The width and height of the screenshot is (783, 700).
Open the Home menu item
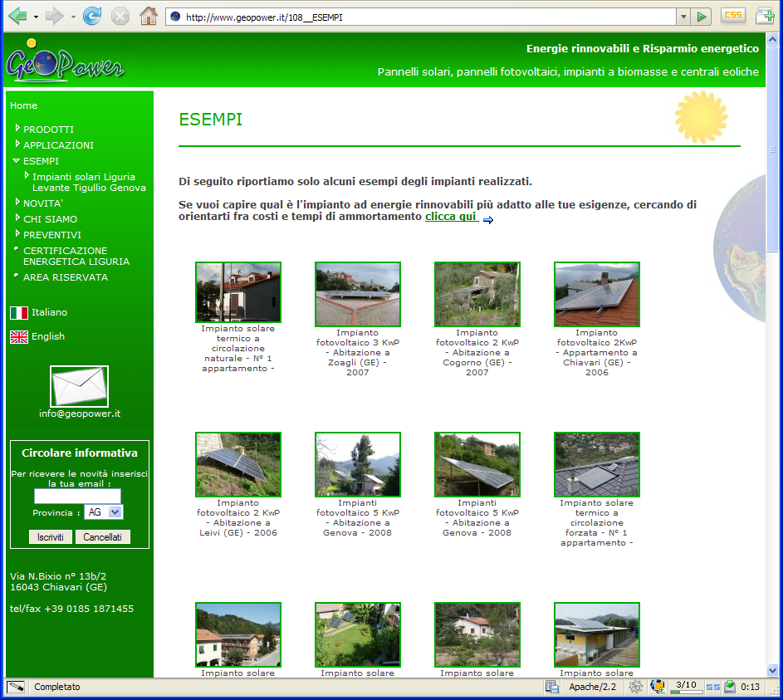(23, 105)
